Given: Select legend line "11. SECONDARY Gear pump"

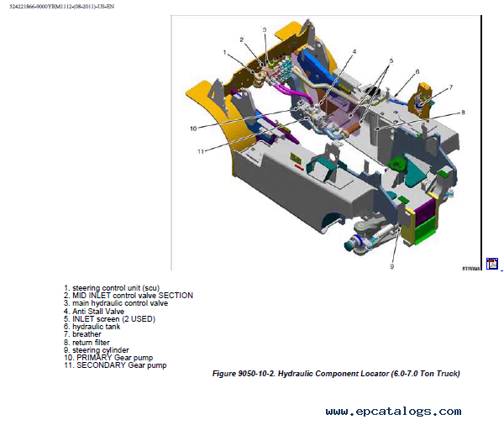Looking at the screenshot, I should [x=115, y=365].
